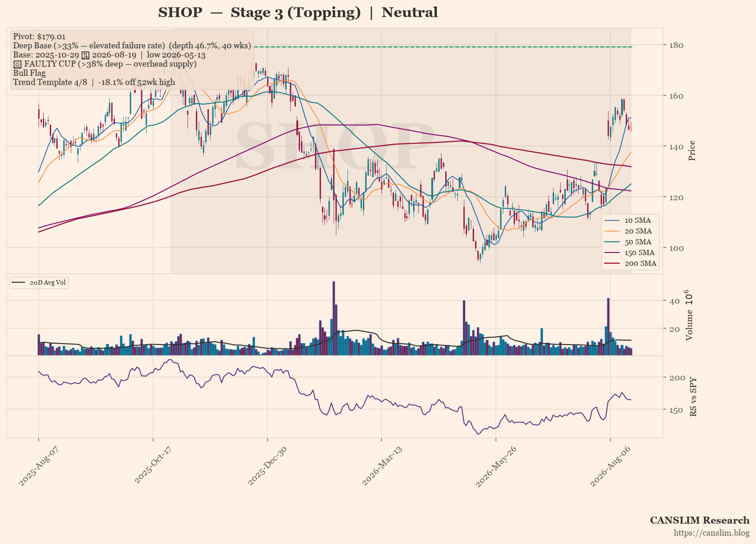This screenshot has height=544, width=756.
Task: Open the https://canslim.blog link
Action: click(x=711, y=533)
